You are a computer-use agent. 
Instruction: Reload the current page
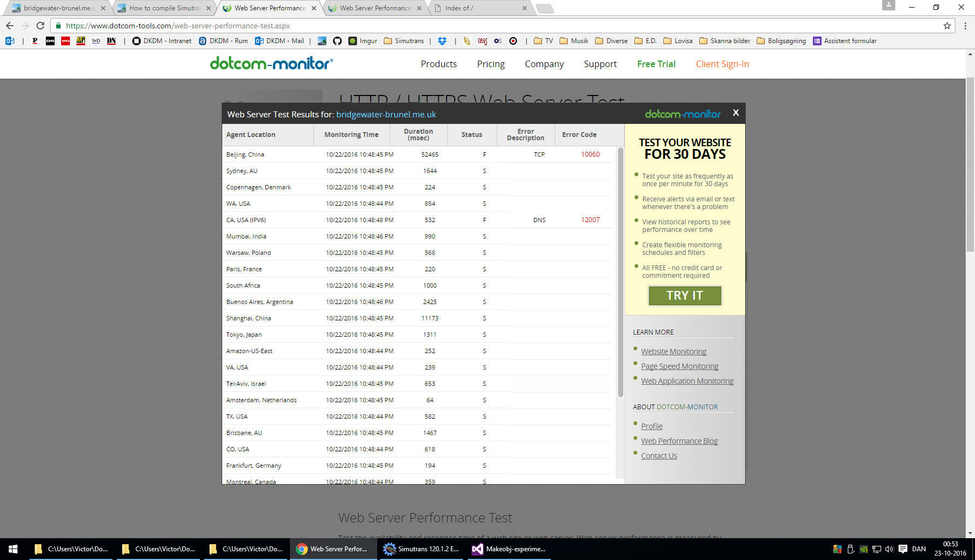(x=40, y=26)
